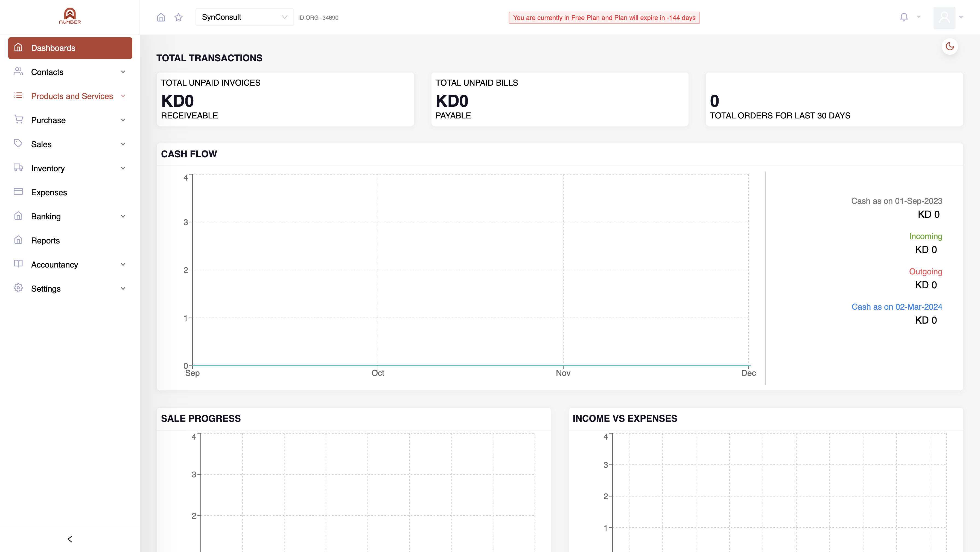The width and height of the screenshot is (980, 552).
Task: Open the SynConsult organization dropdown
Action: coord(244,17)
